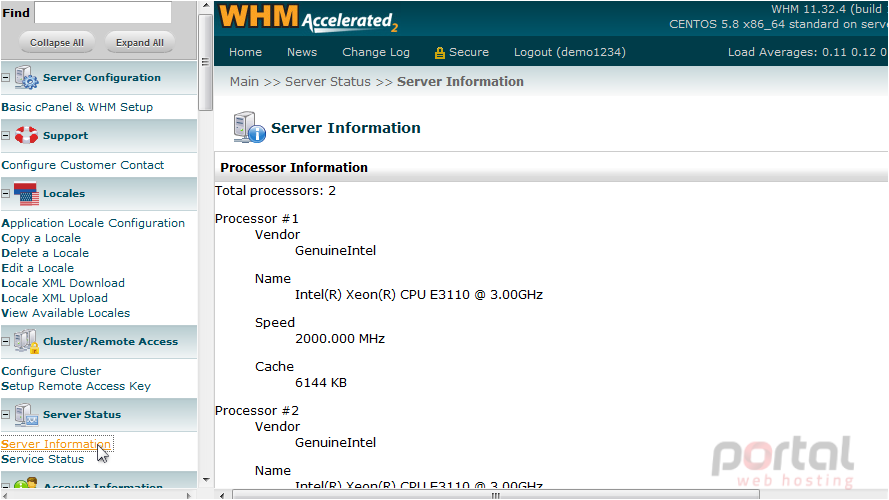Focus the Find search field
The height and width of the screenshot is (500, 889).
tap(103, 12)
